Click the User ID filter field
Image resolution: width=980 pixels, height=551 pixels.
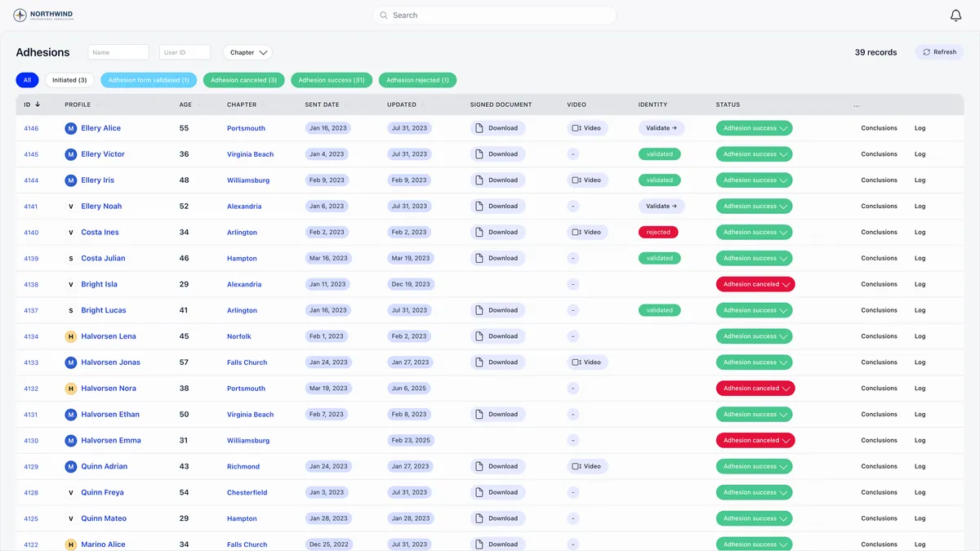[185, 52]
